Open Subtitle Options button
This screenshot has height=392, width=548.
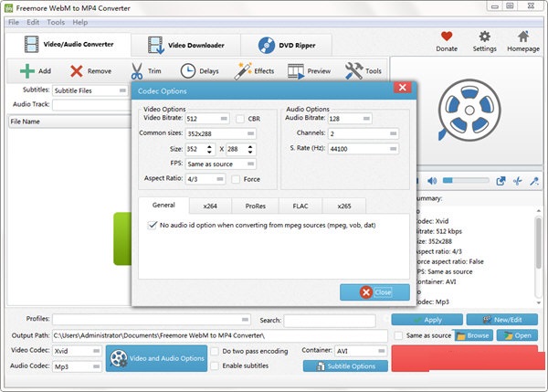pos(345,366)
